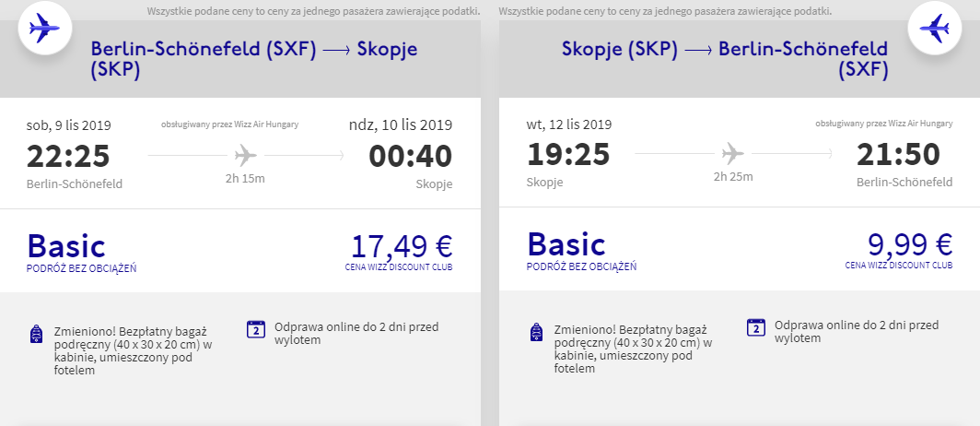Click the Basic fare label for the outbound flight
The height and width of the screenshot is (426, 980).
[66, 246]
